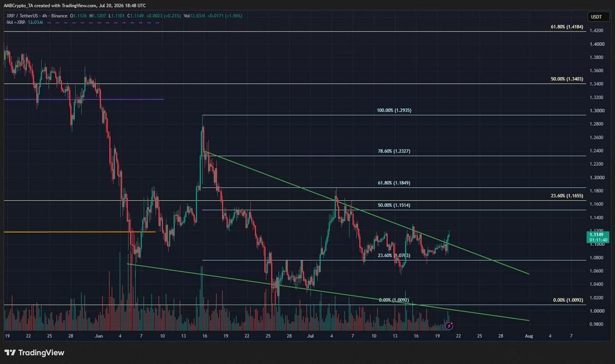Select the upper green descending trendline
This screenshot has height=364, width=615.
[x=366, y=213]
